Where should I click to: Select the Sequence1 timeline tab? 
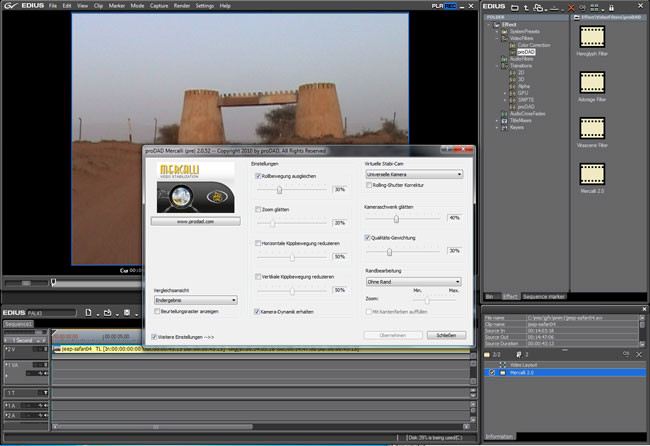click(18, 324)
